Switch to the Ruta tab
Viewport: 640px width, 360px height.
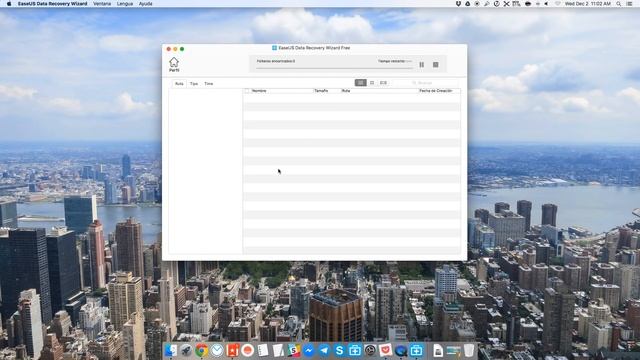[179, 84]
